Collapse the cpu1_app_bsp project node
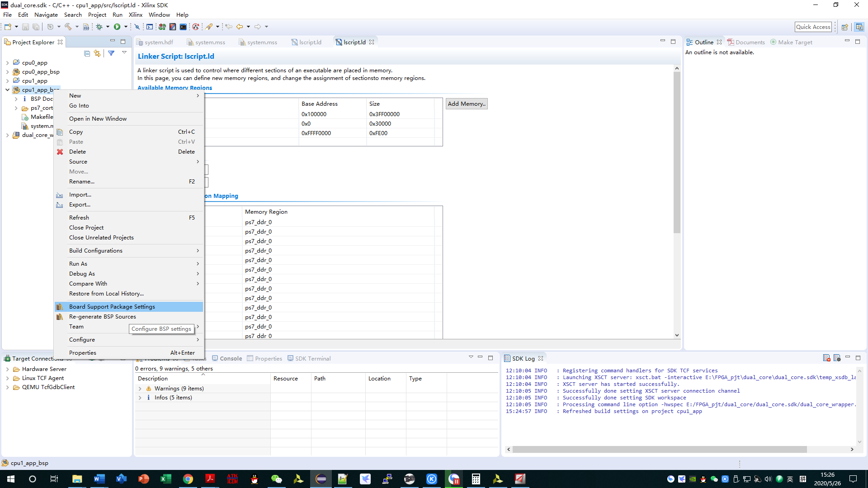The image size is (868, 488). point(7,90)
